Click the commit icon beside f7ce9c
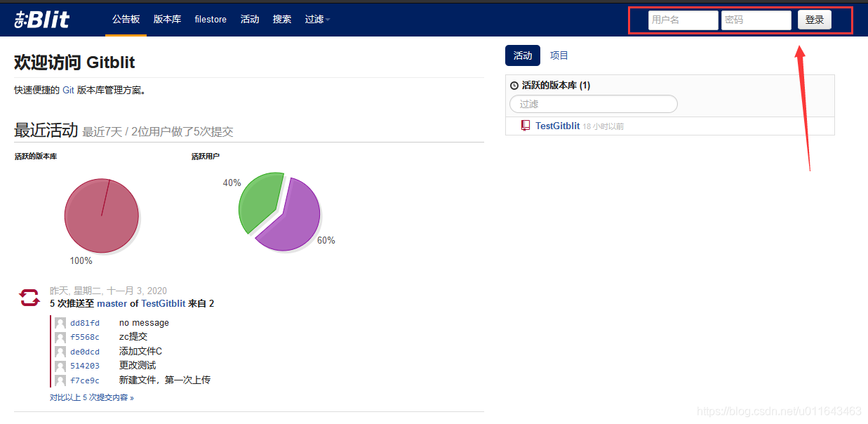 pyautogui.click(x=60, y=380)
